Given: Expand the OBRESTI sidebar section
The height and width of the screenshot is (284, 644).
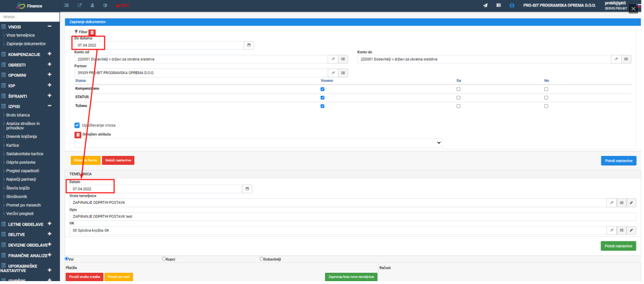Looking at the screenshot, I should point(49,64).
